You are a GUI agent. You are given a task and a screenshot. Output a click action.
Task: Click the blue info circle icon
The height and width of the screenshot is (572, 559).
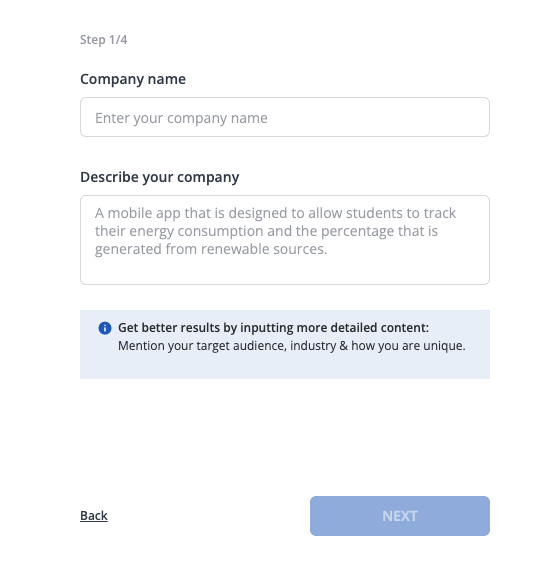click(105, 328)
